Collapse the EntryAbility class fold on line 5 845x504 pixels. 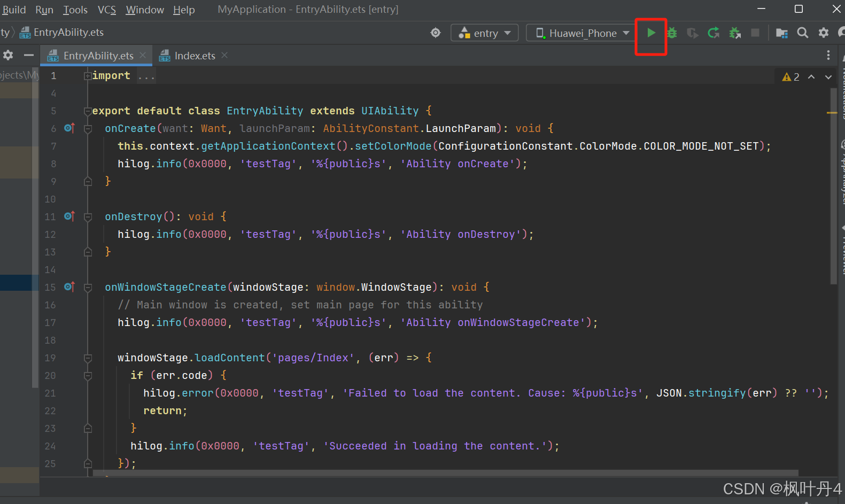click(x=88, y=111)
